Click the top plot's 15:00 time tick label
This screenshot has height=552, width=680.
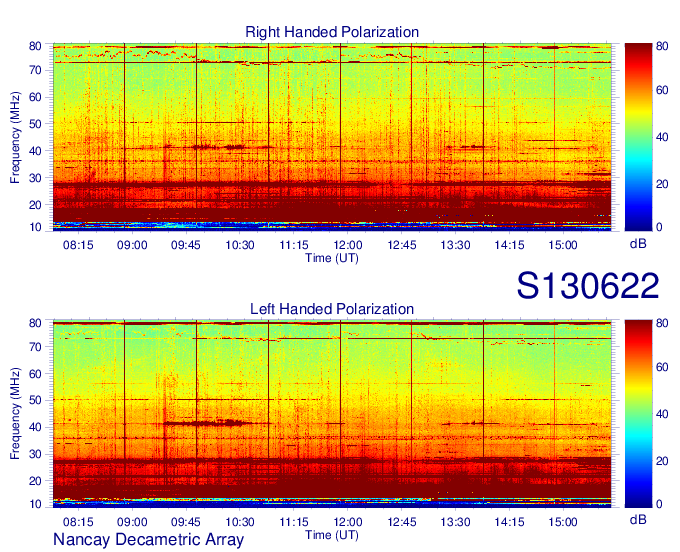click(563, 245)
